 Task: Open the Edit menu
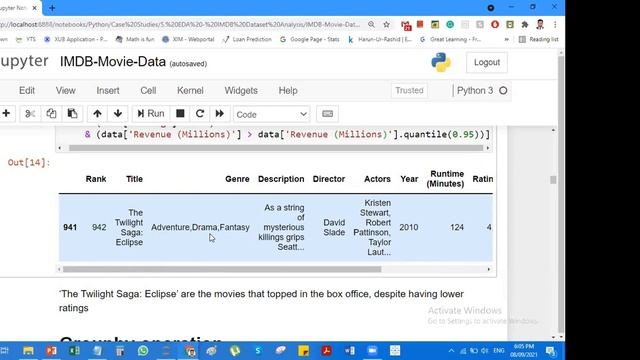click(x=27, y=91)
